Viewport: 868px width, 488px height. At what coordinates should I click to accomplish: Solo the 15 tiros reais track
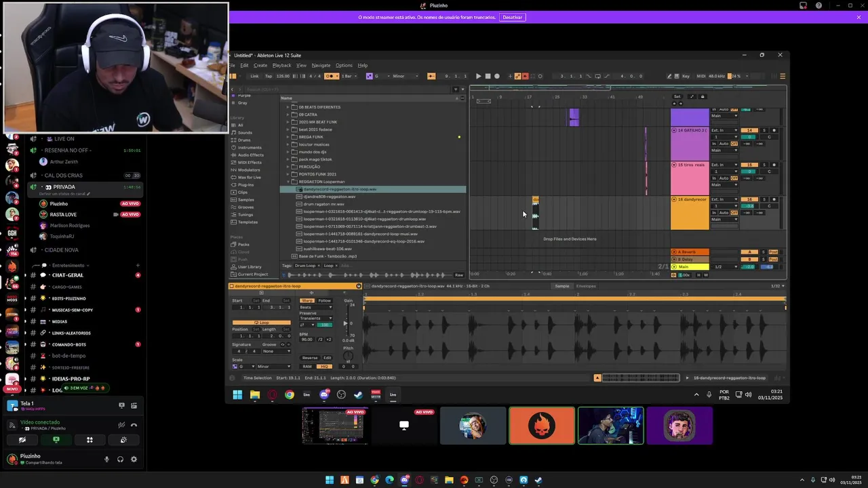(x=764, y=165)
